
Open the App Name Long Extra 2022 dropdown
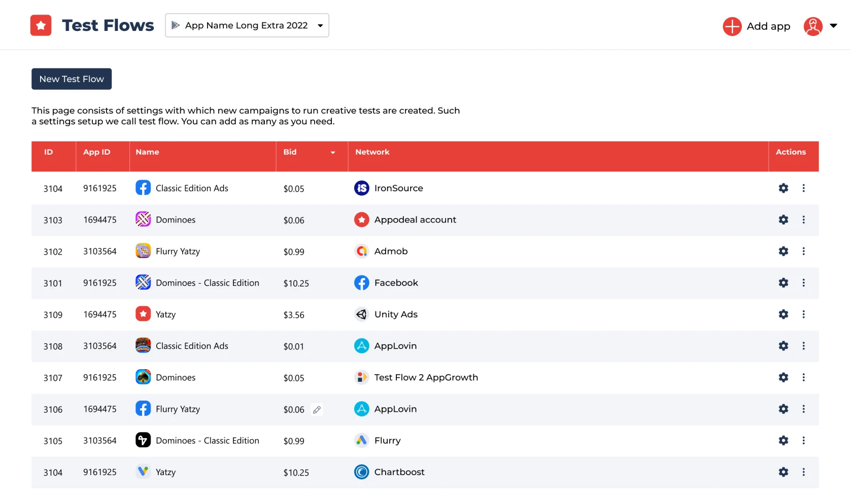247,25
